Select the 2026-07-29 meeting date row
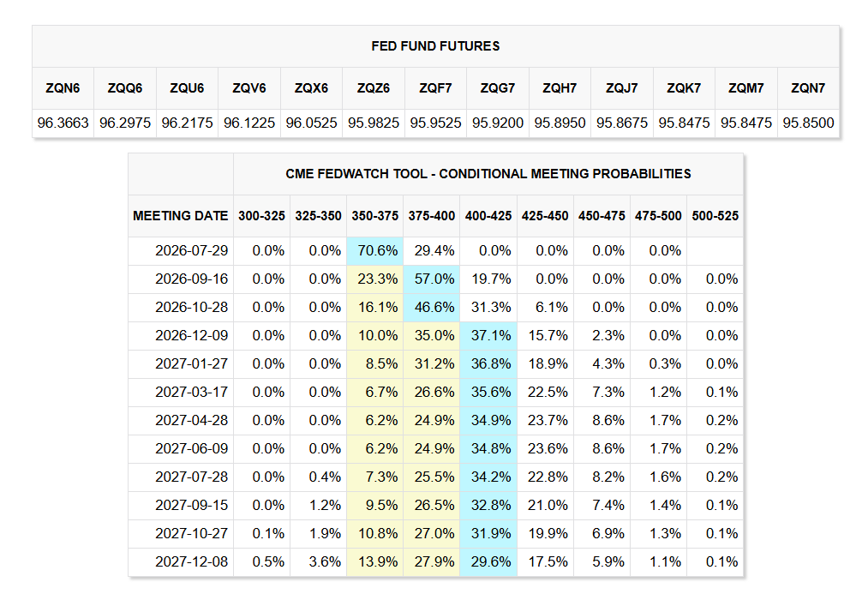868x600 pixels. tap(435, 251)
